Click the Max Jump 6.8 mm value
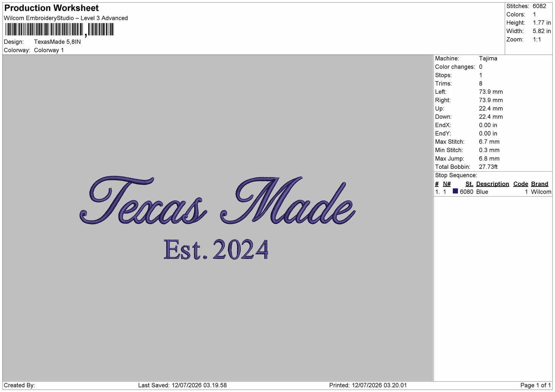Image resolution: width=555 pixels, height=392 pixels. tap(489, 159)
